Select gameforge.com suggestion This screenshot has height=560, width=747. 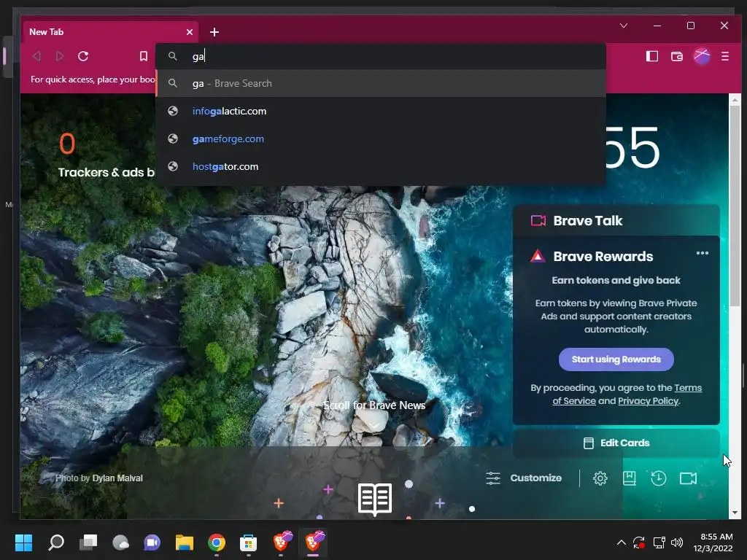click(x=381, y=139)
